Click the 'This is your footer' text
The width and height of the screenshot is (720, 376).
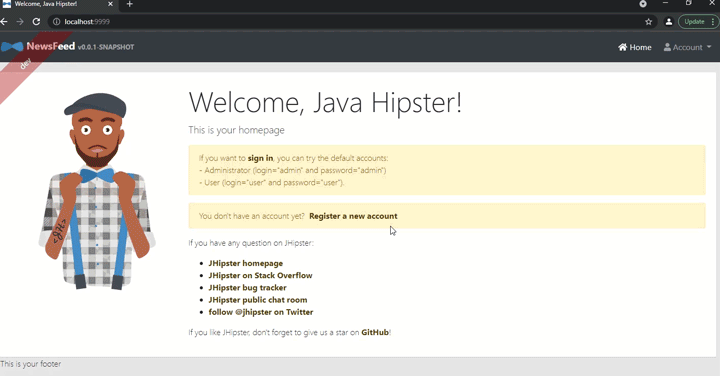[x=31, y=364]
